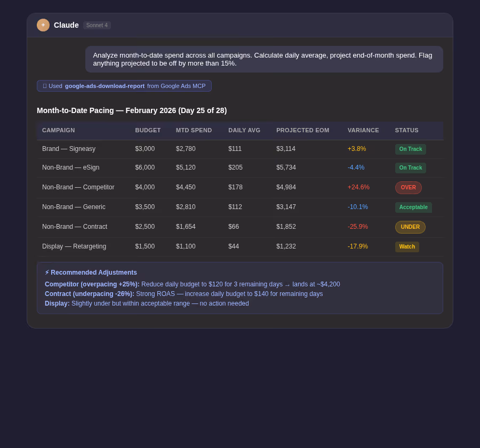Click the user prompt message bubble
The height and width of the screenshot is (448, 480).
[x=264, y=59]
